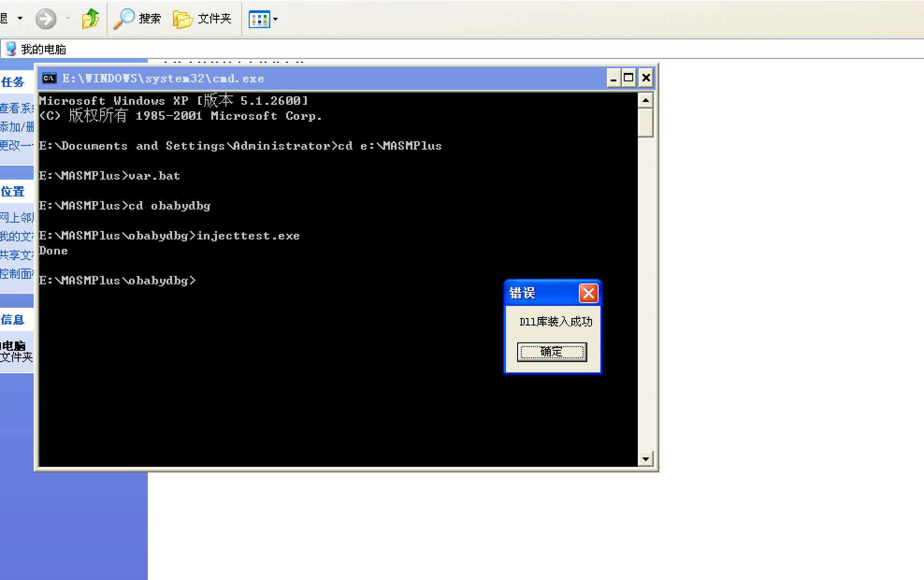Open the Forward history dropdown arrow
The image size is (924, 580).
pyautogui.click(x=67, y=19)
